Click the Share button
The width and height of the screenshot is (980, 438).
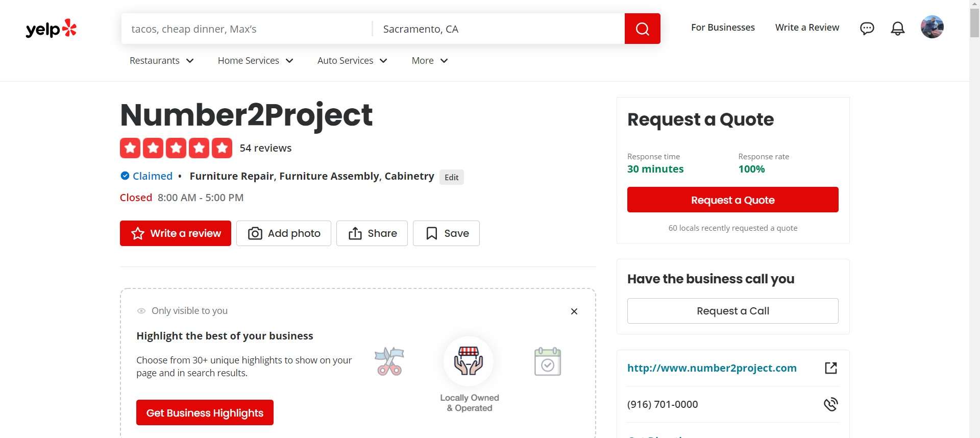(x=372, y=233)
